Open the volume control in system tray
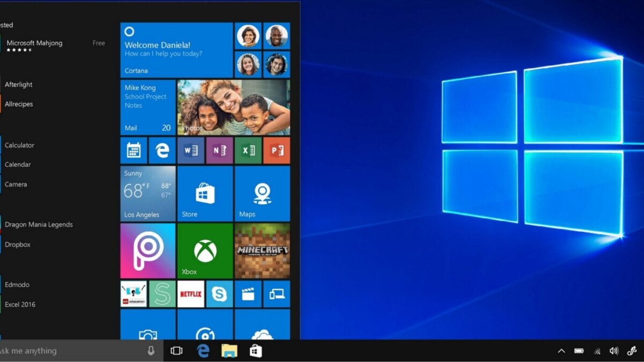This screenshot has height=362, width=644. point(614,351)
